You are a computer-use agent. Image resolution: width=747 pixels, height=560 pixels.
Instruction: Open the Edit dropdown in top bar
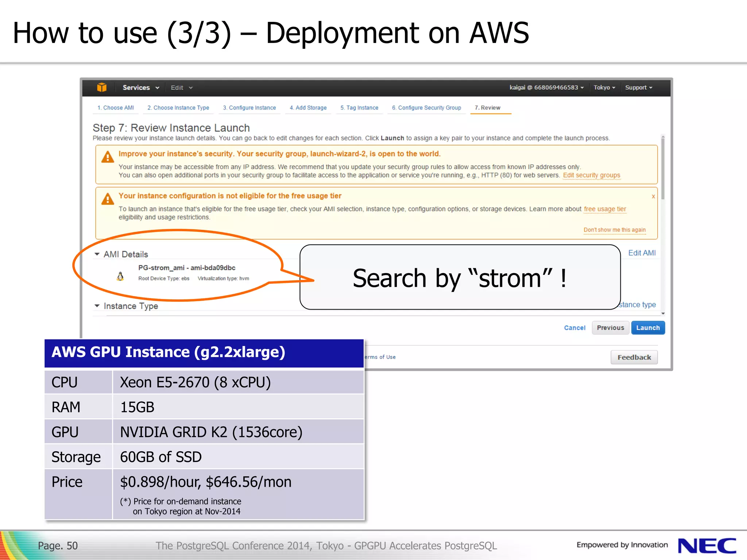pos(181,88)
